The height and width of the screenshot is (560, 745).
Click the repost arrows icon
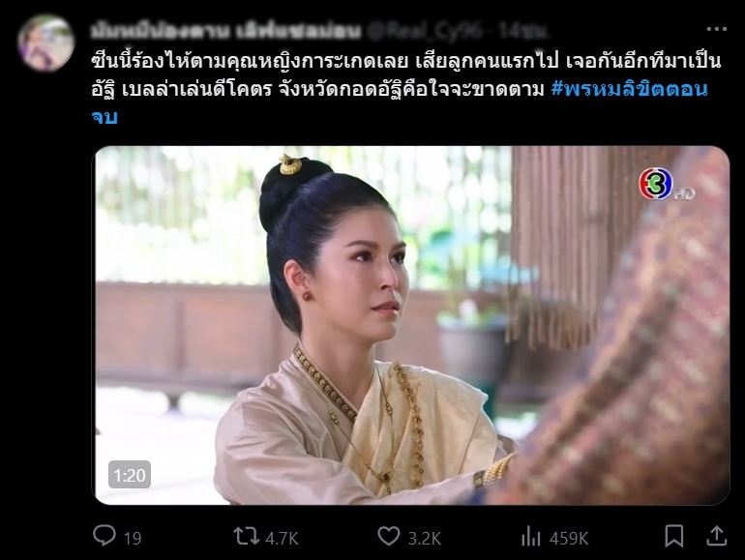click(x=246, y=536)
